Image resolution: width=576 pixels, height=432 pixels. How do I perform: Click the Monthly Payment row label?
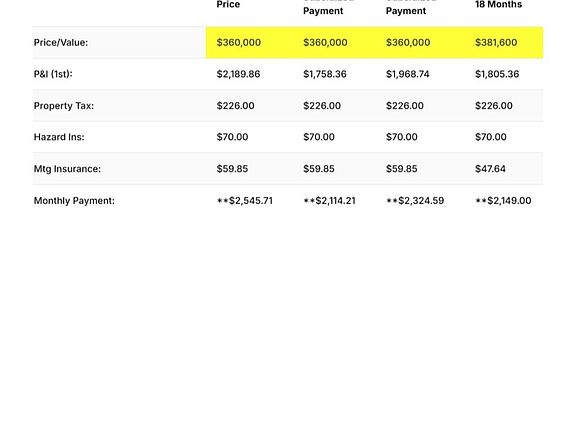(74, 201)
